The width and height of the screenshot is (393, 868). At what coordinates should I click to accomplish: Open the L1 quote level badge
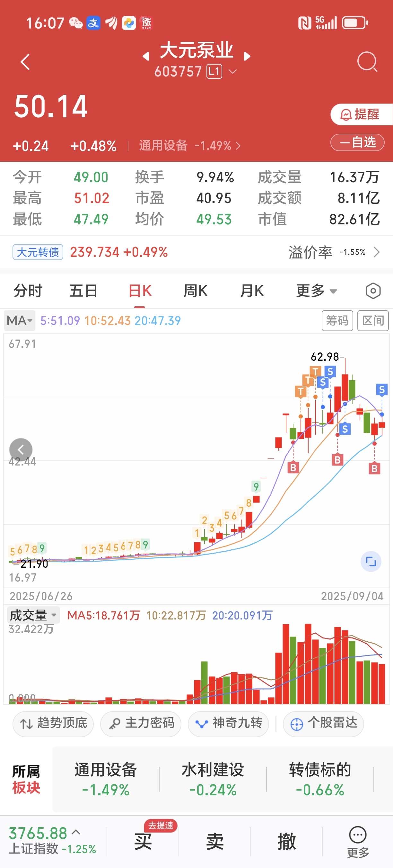[214, 71]
